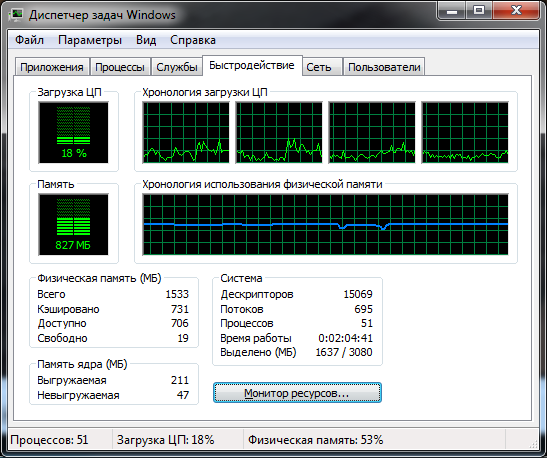The width and height of the screenshot is (547, 458).
Task: Open the Справка menu
Action: pos(193,40)
